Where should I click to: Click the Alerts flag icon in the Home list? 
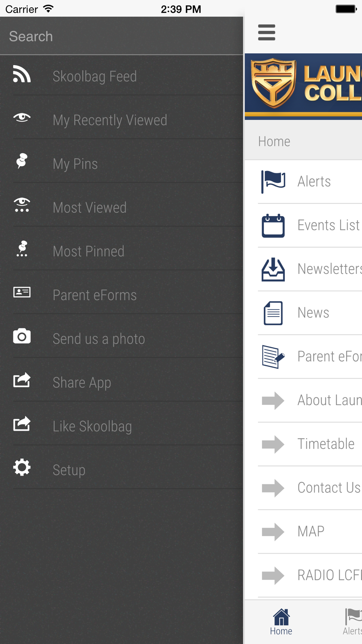273,181
